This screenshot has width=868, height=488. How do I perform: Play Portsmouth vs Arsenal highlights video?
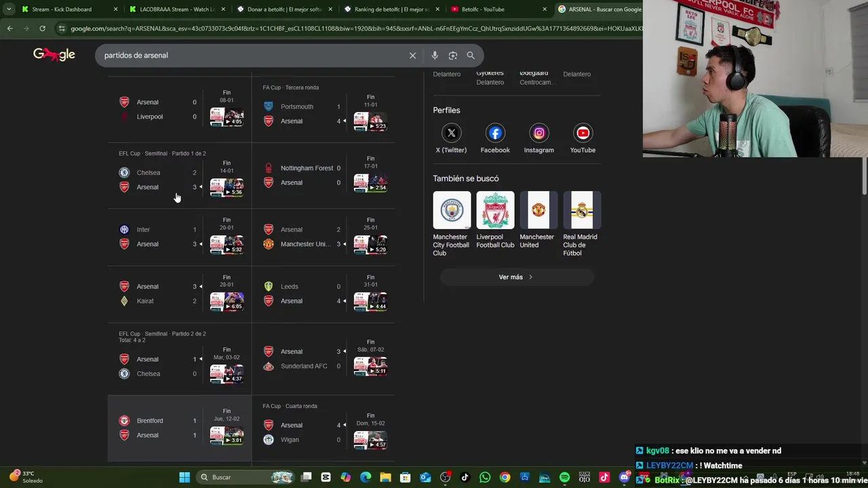370,121
